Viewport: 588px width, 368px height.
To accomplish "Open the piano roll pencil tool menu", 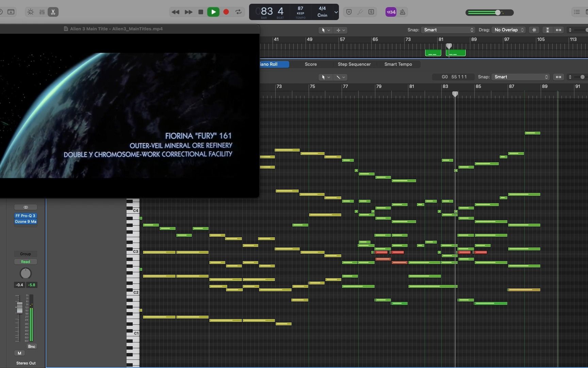I will [340, 77].
